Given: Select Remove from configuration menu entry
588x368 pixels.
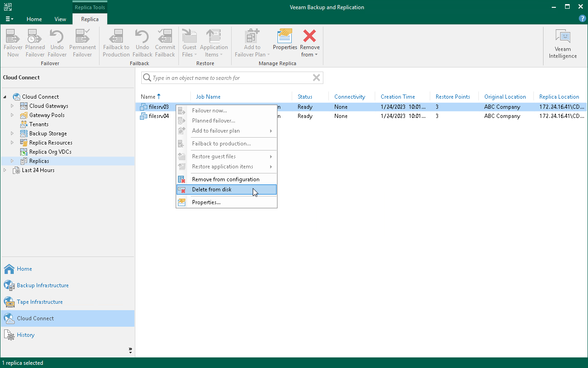Looking at the screenshot, I should tap(226, 179).
